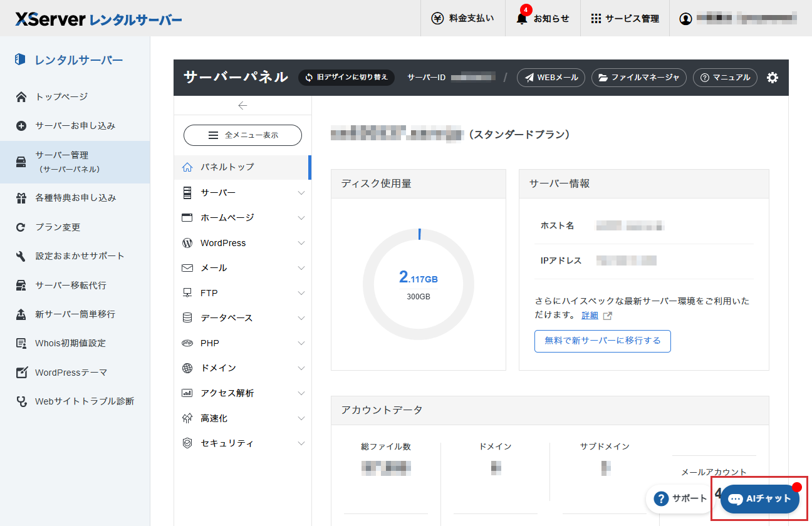Viewport: 812px width, 526px height.
Task: Expand the データベース menu chevron
Action: coord(301,318)
